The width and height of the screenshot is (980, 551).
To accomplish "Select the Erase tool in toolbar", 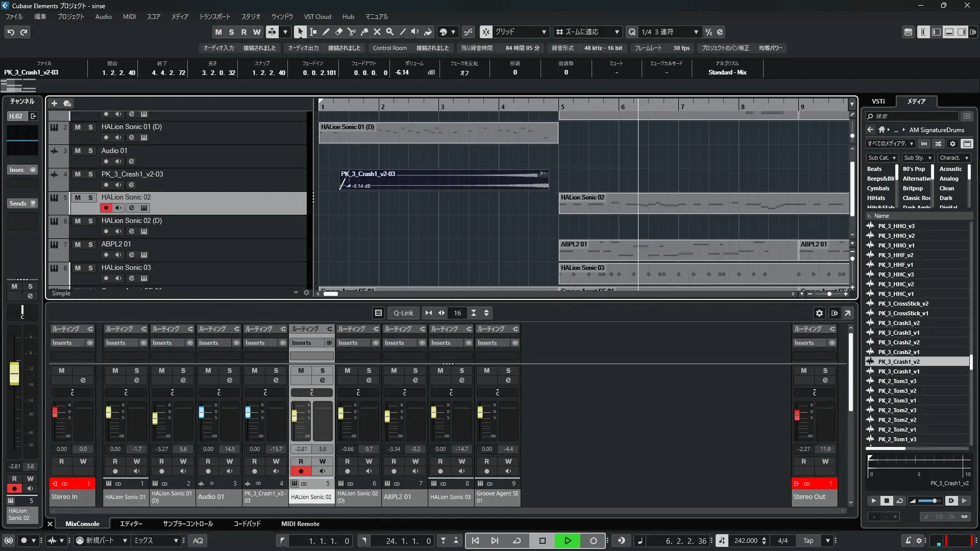I will tap(339, 32).
